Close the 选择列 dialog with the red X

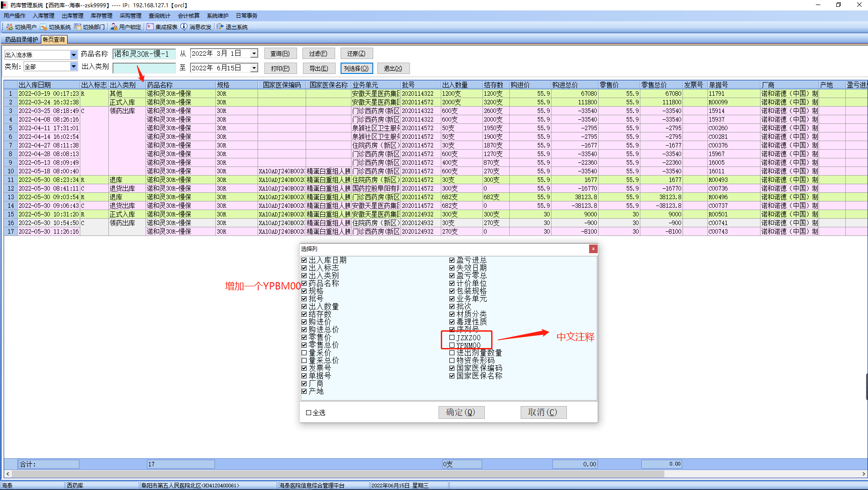pyautogui.click(x=593, y=249)
